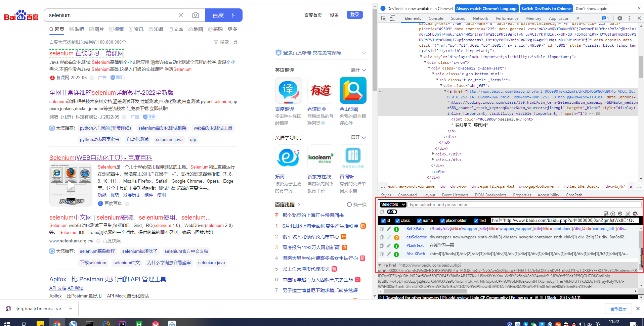
Task: Switch to the Network tab
Action: click(x=480, y=18)
